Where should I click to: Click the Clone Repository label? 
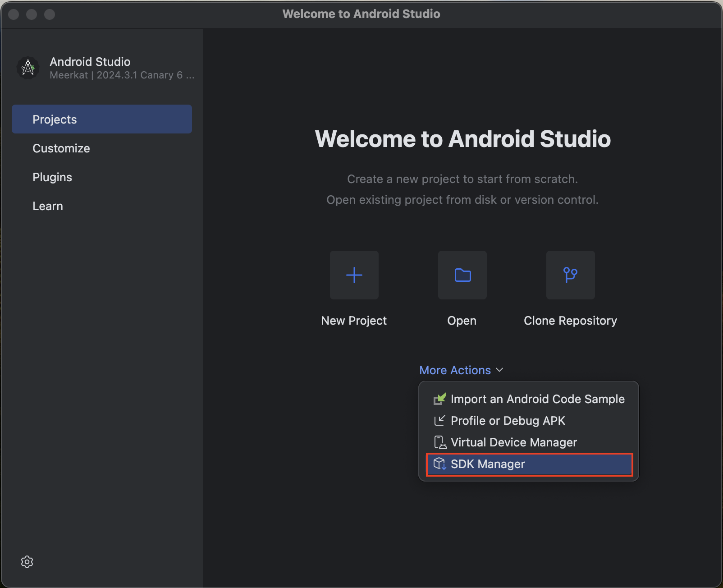pyautogui.click(x=570, y=321)
